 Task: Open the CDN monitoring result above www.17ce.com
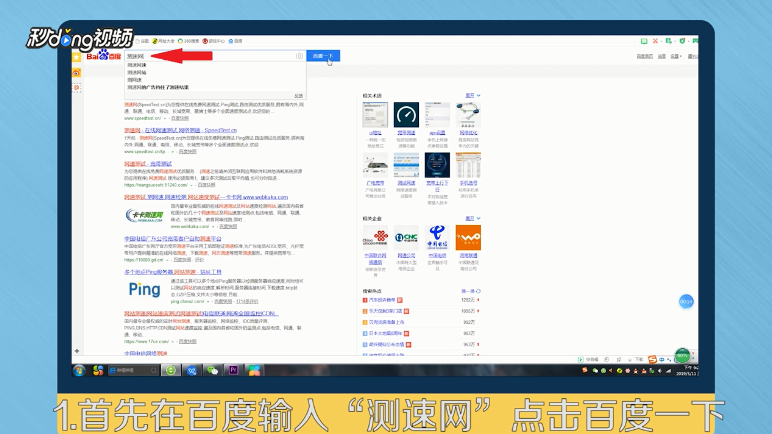[x=201, y=313]
